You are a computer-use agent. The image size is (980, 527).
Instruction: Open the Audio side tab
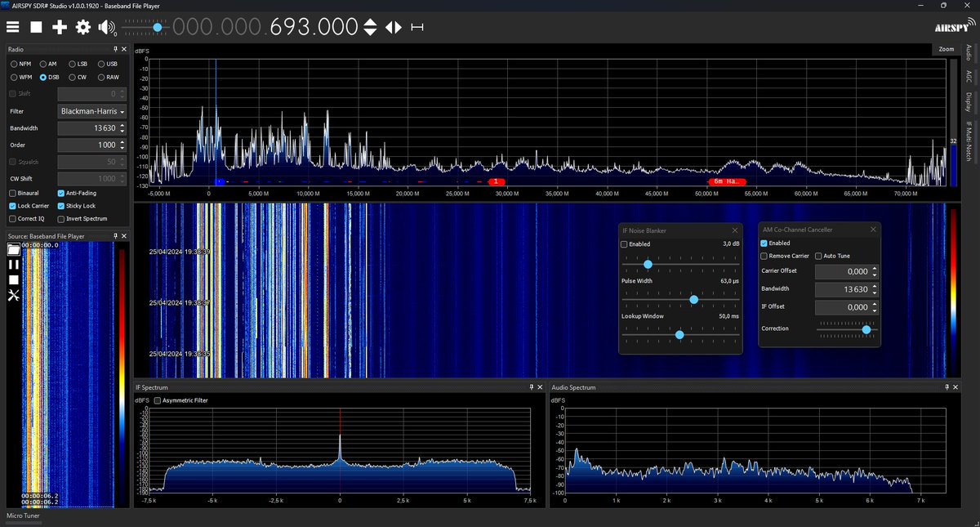[969, 54]
